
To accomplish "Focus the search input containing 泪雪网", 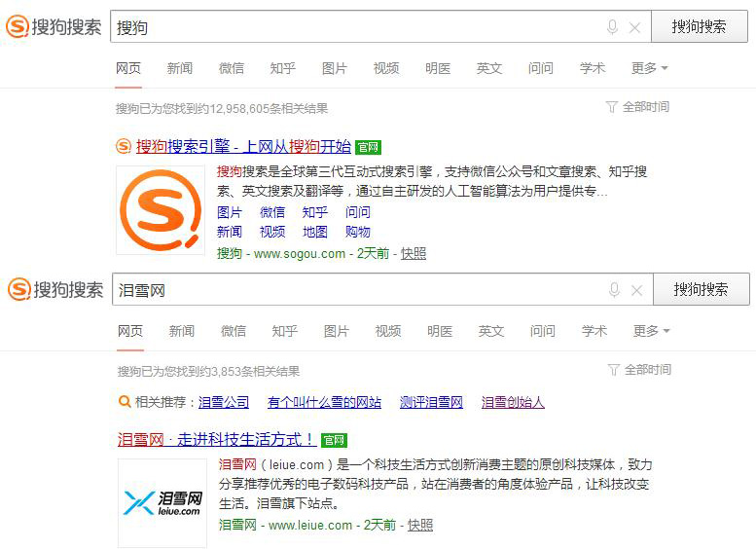I will click(382, 289).
